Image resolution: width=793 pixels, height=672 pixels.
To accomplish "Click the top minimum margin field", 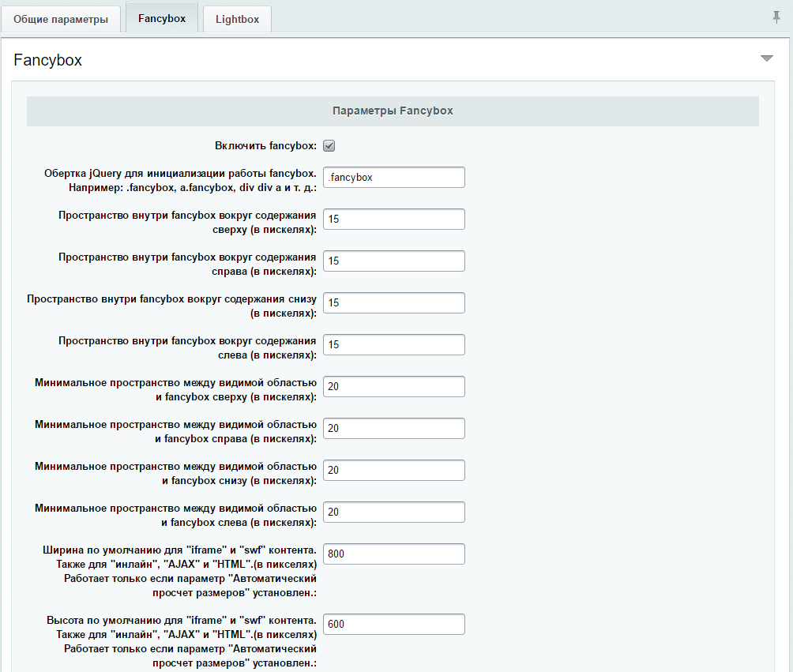I will (394, 386).
